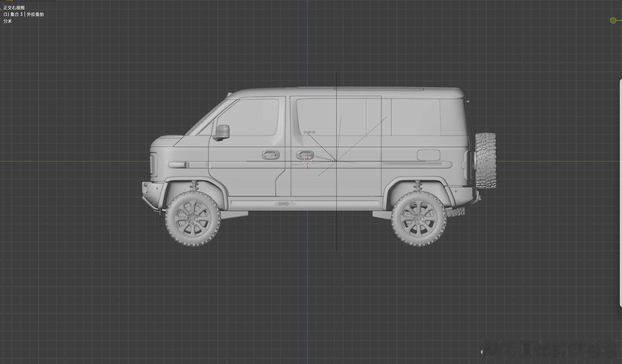
Task: Click the red-white 3D cursor
Action: [x=307, y=161]
